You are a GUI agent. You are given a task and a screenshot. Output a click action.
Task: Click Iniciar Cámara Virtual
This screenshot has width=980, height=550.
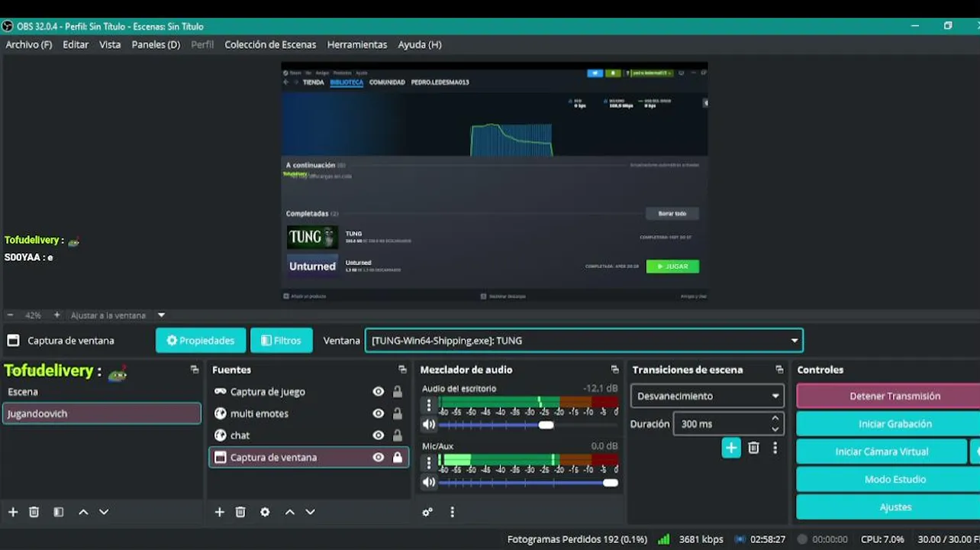(882, 451)
